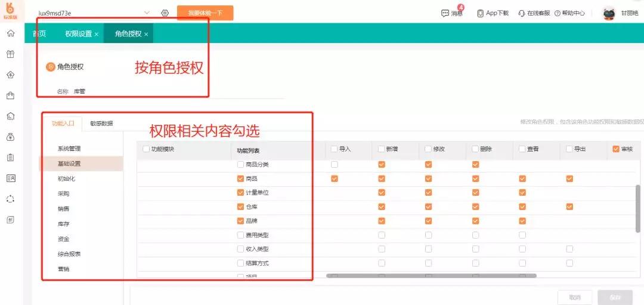Expand the lux9msd73e account dropdown
This screenshot has height=305, width=644.
147,13
